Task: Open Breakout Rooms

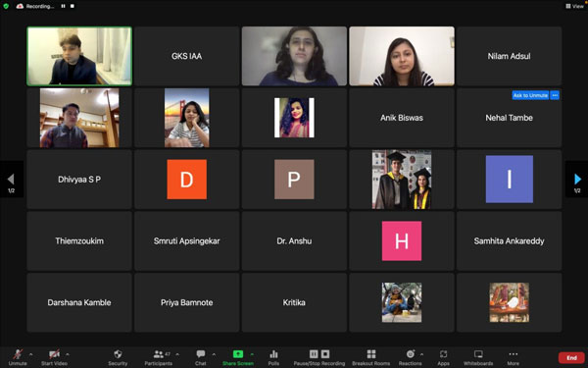Action: (370, 357)
